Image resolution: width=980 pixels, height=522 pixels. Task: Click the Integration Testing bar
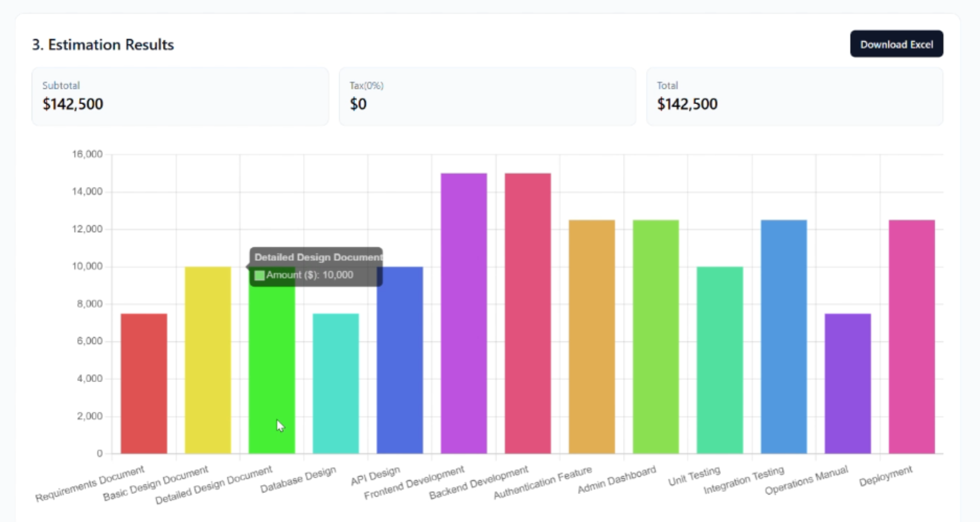tap(782, 336)
